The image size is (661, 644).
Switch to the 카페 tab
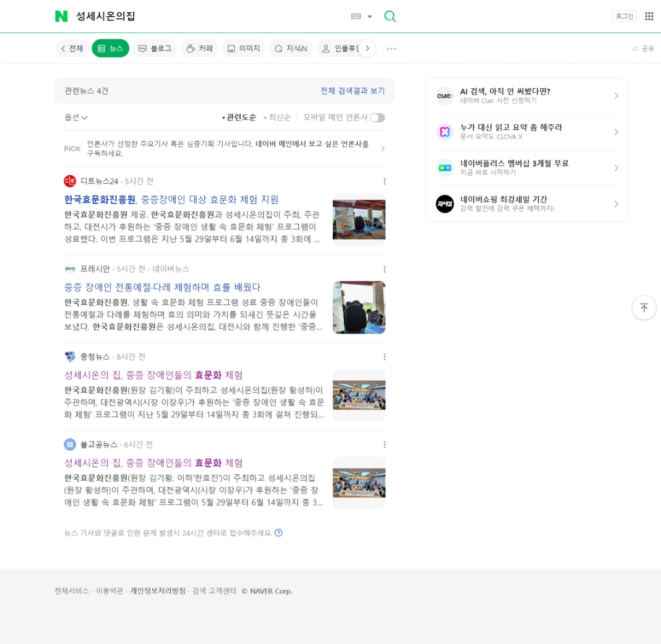click(x=200, y=48)
